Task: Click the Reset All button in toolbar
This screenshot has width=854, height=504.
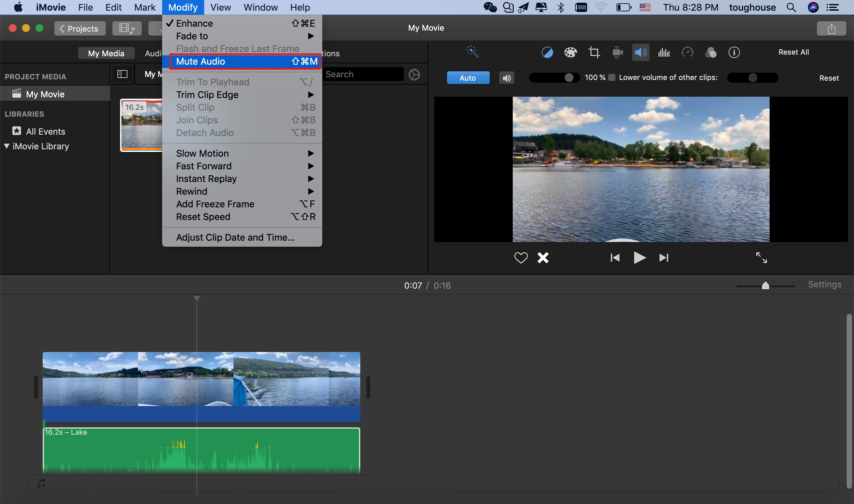Action: point(793,53)
